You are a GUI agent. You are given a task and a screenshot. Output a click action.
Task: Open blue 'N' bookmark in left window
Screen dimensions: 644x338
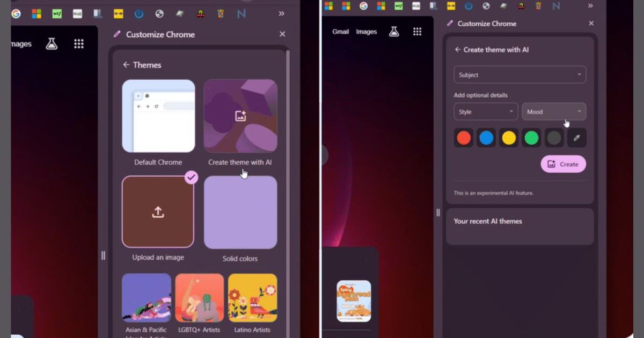[241, 13]
